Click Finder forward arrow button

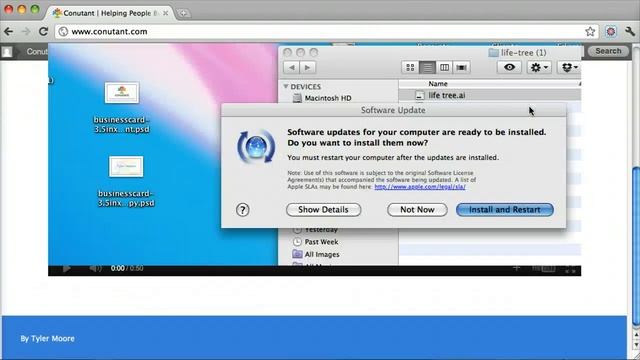click(x=307, y=67)
